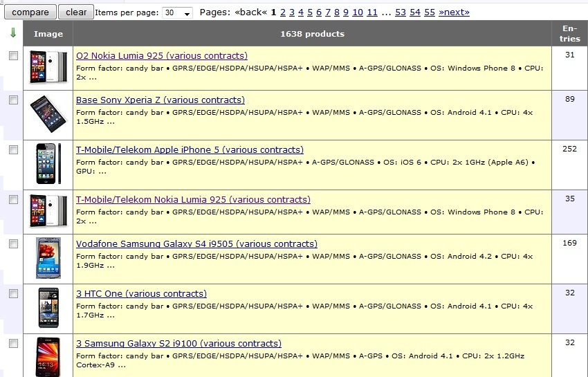The width and height of the screenshot is (588, 377).
Task: Open 3 Samsung Galaxy S2 i9100 link
Action: pyautogui.click(x=178, y=344)
